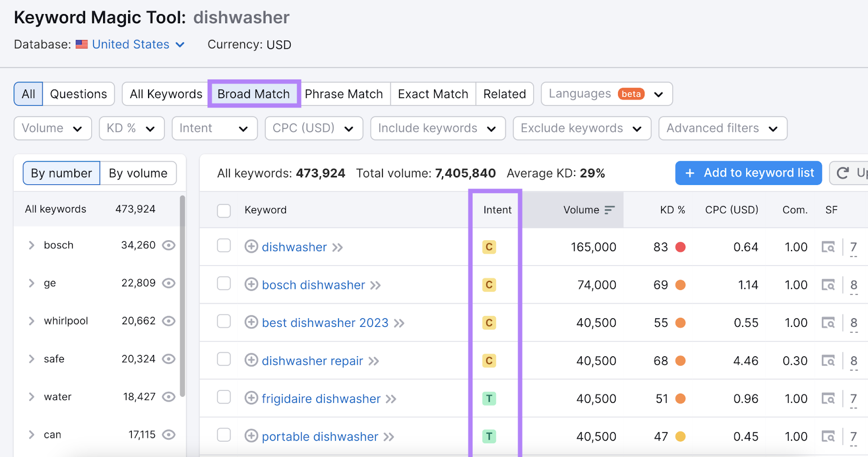The height and width of the screenshot is (457, 868).
Task: Open the United States database dropdown
Action: [138, 44]
